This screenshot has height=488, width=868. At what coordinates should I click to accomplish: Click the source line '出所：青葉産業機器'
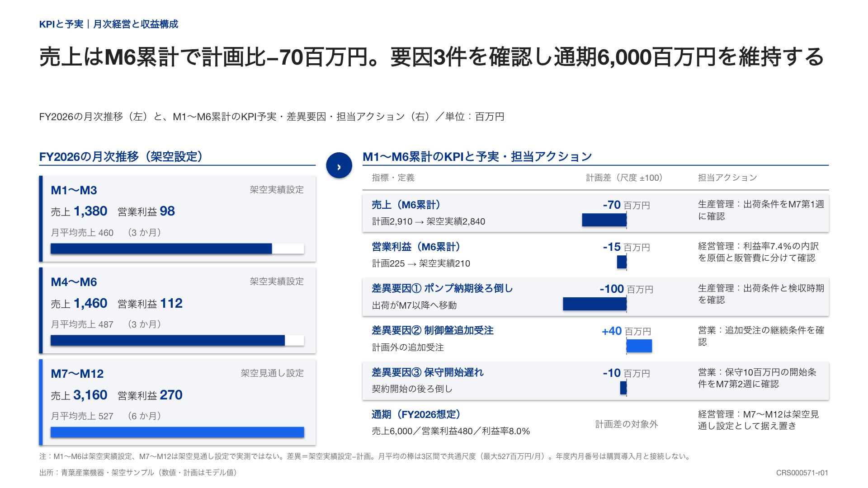[x=138, y=473]
